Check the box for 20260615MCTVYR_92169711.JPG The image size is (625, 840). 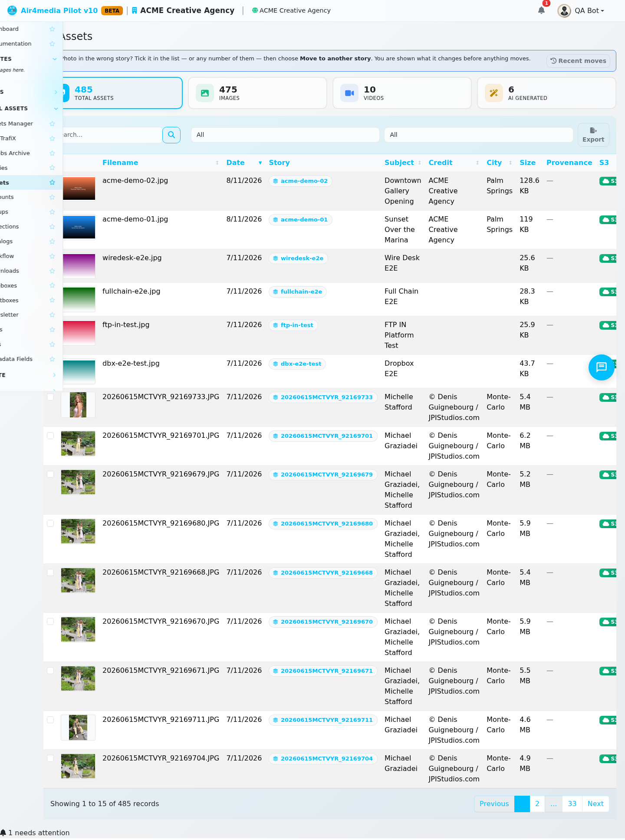tap(50, 720)
